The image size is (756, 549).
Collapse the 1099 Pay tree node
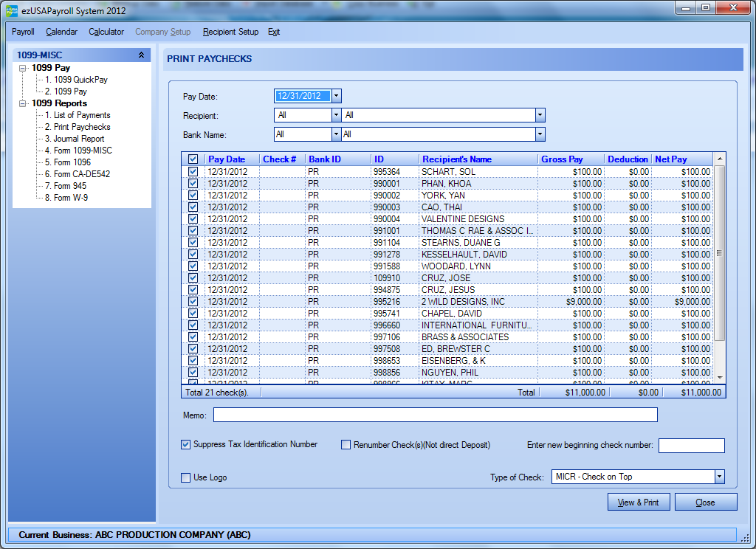23,68
